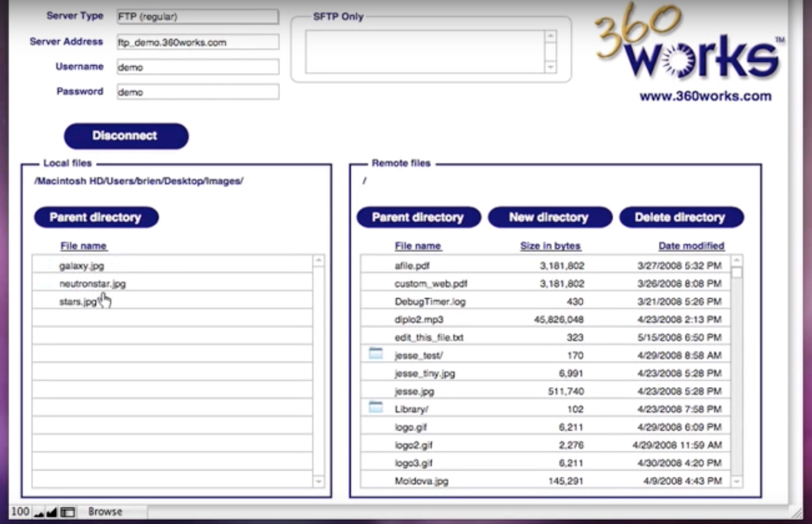Click the zoom out mountain icon
The height and width of the screenshot is (524, 812).
coord(39,512)
